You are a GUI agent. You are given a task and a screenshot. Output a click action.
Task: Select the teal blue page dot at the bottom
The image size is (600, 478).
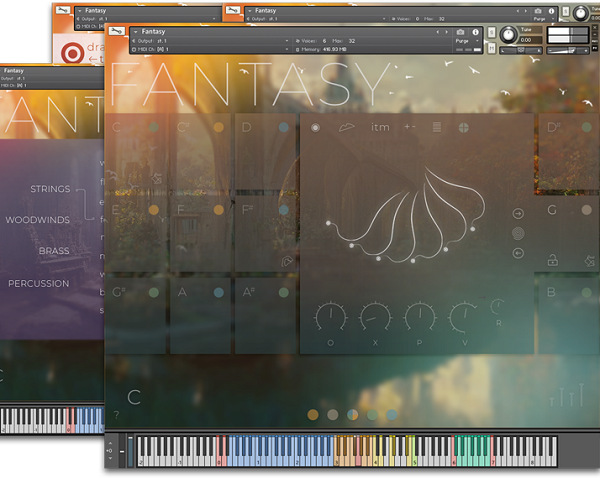[392, 415]
